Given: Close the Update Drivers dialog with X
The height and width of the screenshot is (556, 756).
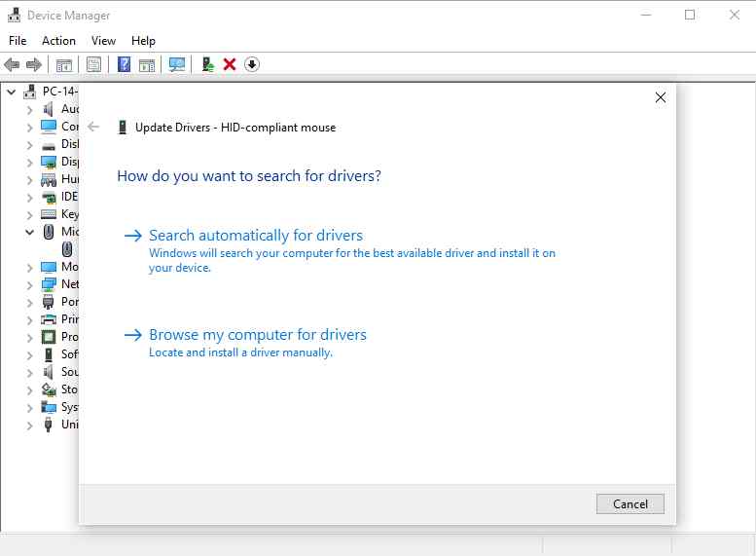Looking at the screenshot, I should (x=661, y=97).
